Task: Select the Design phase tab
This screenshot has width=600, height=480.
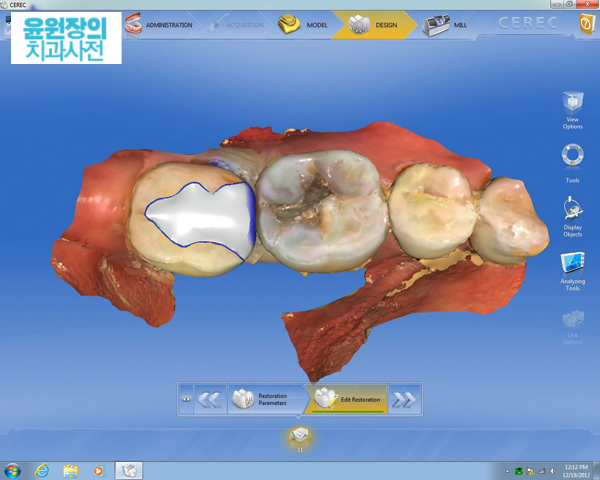Action: click(375, 24)
